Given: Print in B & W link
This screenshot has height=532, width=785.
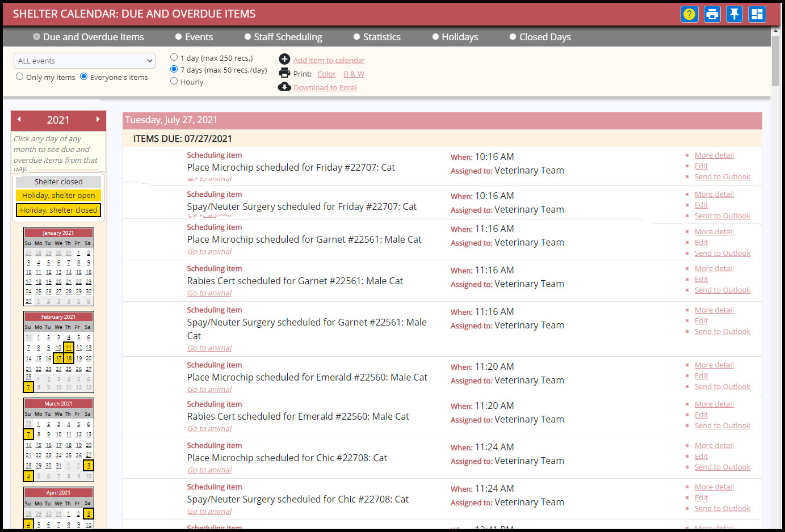Looking at the screenshot, I should coord(354,74).
